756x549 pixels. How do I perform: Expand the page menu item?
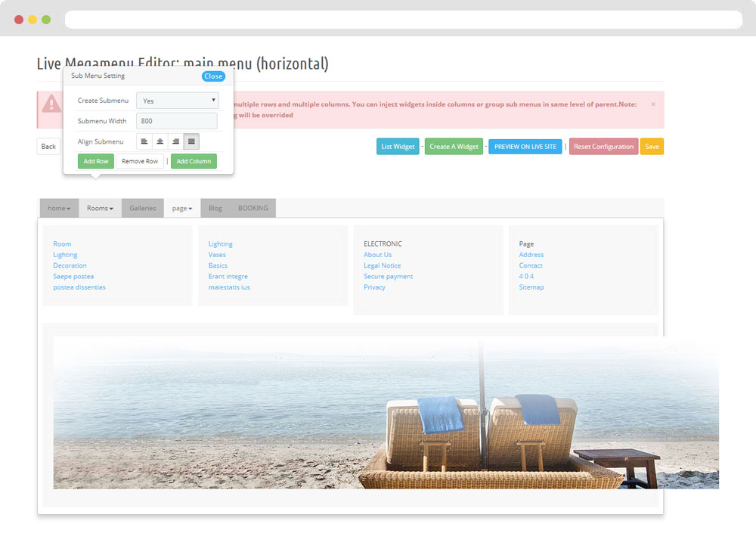click(182, 208)
